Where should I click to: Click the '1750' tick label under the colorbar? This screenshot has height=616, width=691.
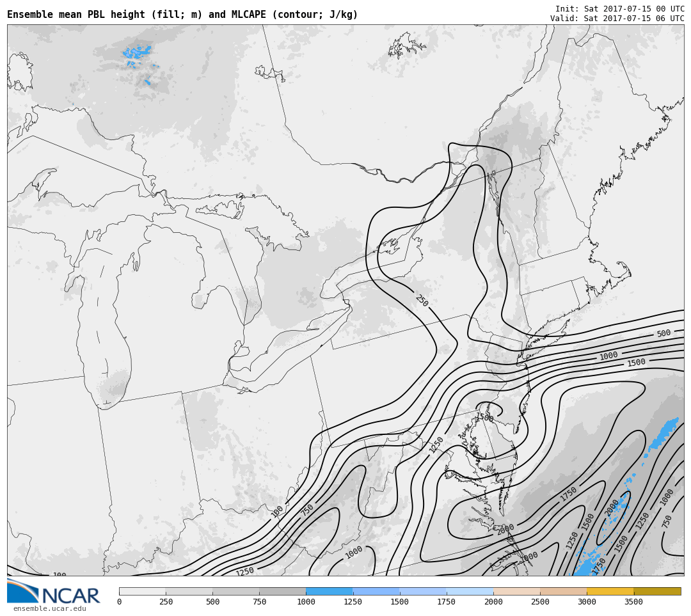pyautogui.click(x=447, y=602)
